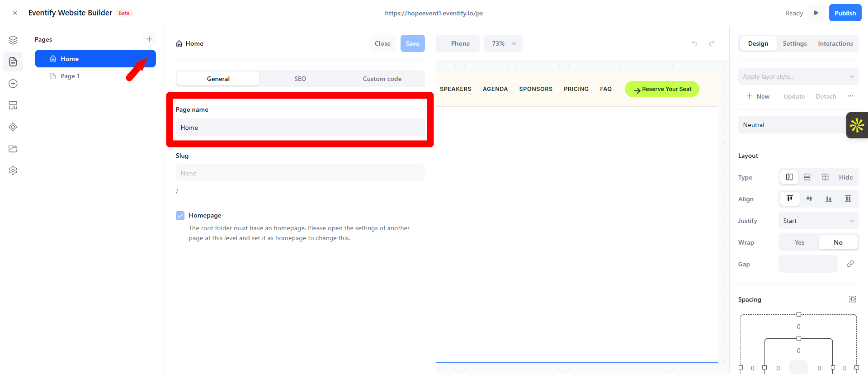Click the Detach layer style button

point(826,96)
